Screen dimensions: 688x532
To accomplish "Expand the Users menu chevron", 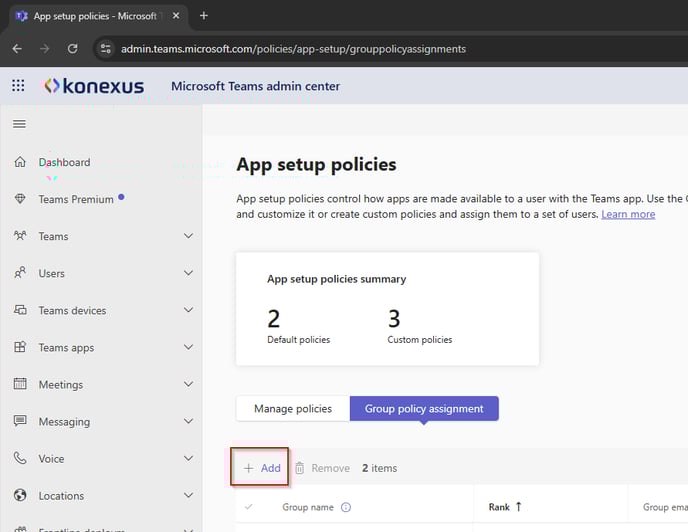I will click(x=188, y=273).
